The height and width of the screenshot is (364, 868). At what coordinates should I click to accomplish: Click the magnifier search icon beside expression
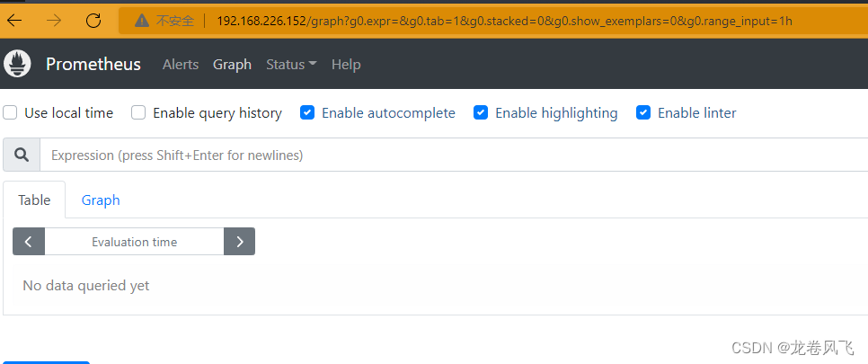click(22, 155)
